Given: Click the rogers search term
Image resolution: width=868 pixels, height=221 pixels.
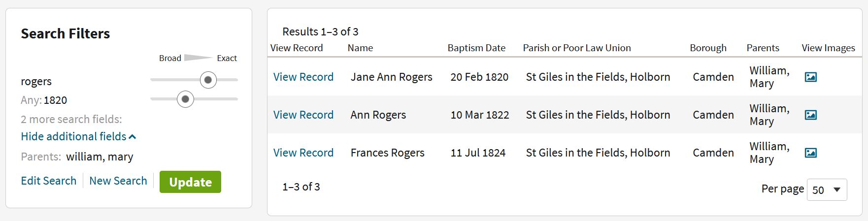Looking at the screenshot, I should click(x=36, y=82).
